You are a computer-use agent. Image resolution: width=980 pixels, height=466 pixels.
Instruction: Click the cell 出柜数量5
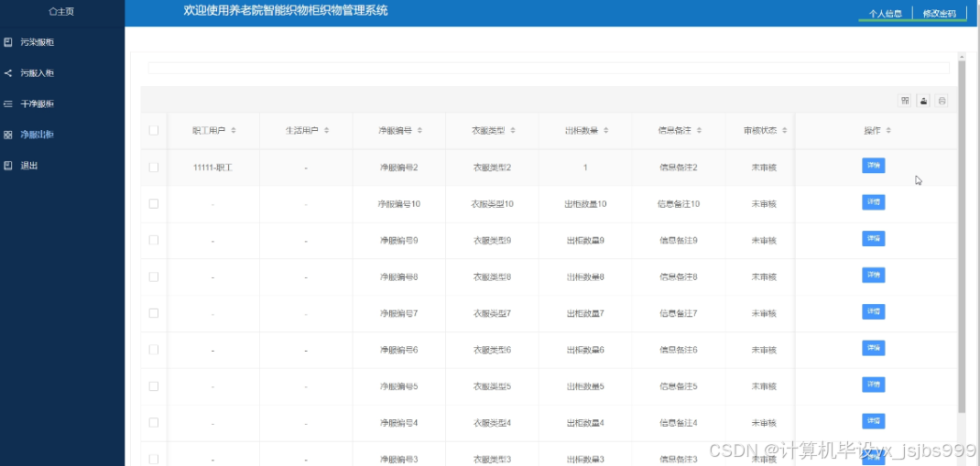coord(585,386)
